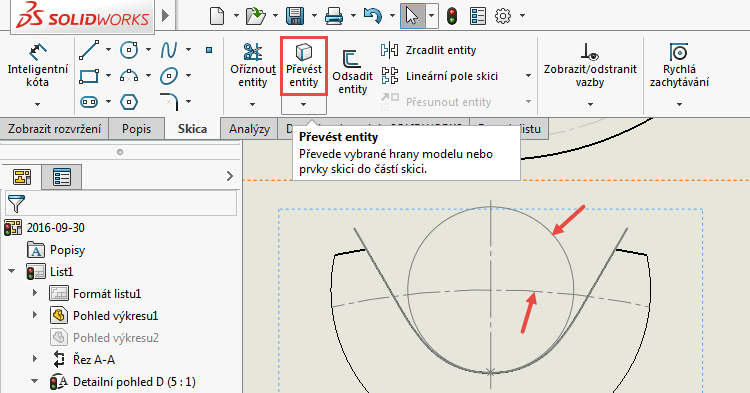Open Oříznout entity dropdown arrow
This screenshot has height=393, width=750.
point(253,104)
